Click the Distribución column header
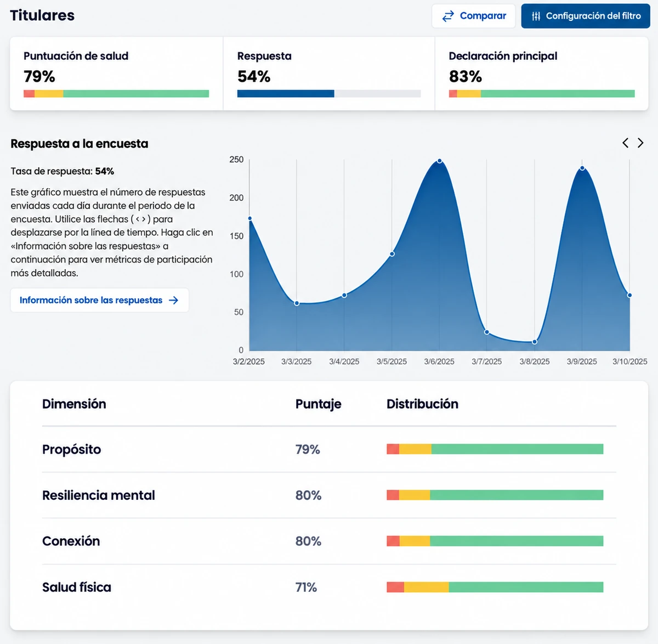The width and height of the screenshot is (658, 644). click(x=422, y=404)
